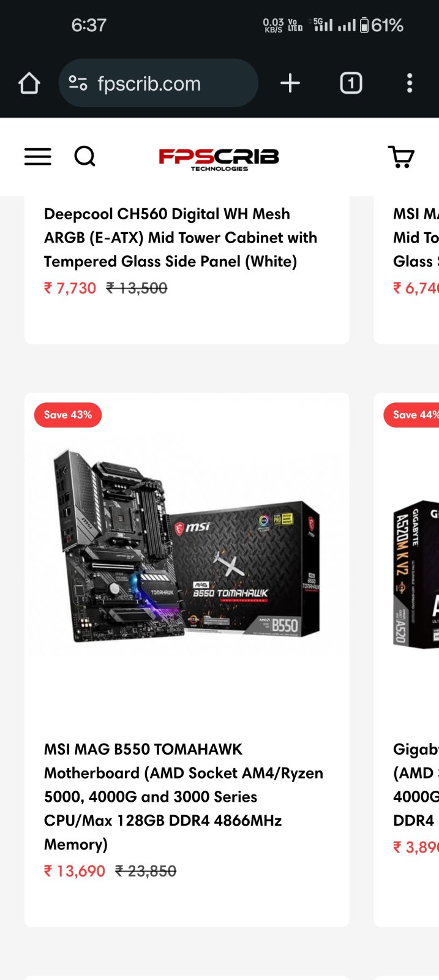Image resolution: width=439 pixels, height=980 pixels.
Task: Open the shopping cart icon
Action: click(x=401, y=157)
